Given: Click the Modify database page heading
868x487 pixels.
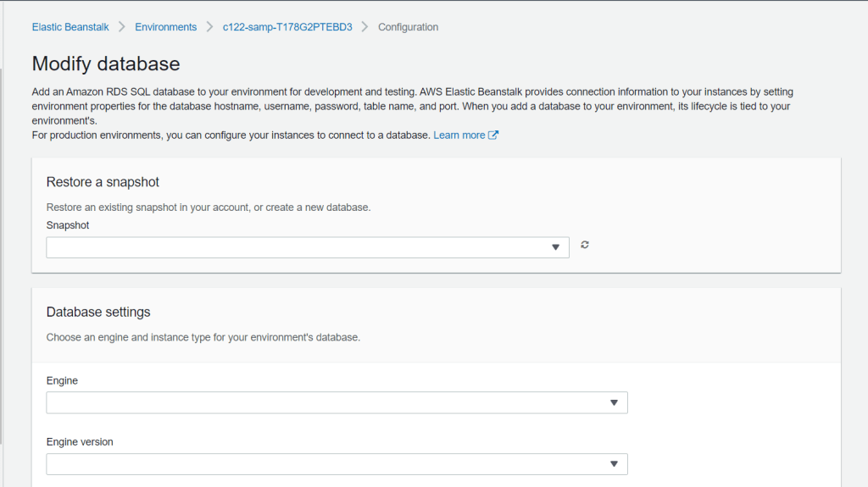Looking at the screenshot, I should (106, 64).
